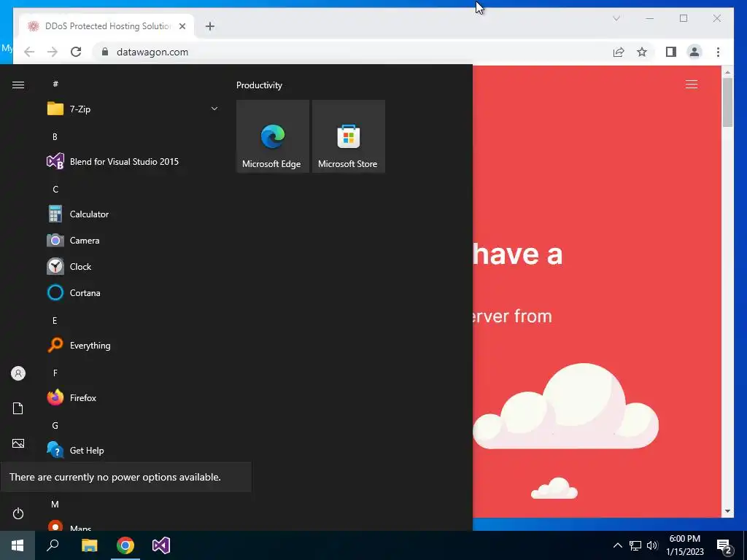
Task: Open File Explorer from the taskbar
Action: coord(89,545)
